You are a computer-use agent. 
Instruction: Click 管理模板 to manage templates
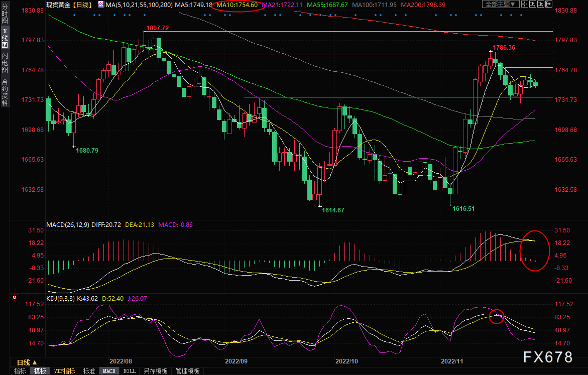[x=187, y=371]
